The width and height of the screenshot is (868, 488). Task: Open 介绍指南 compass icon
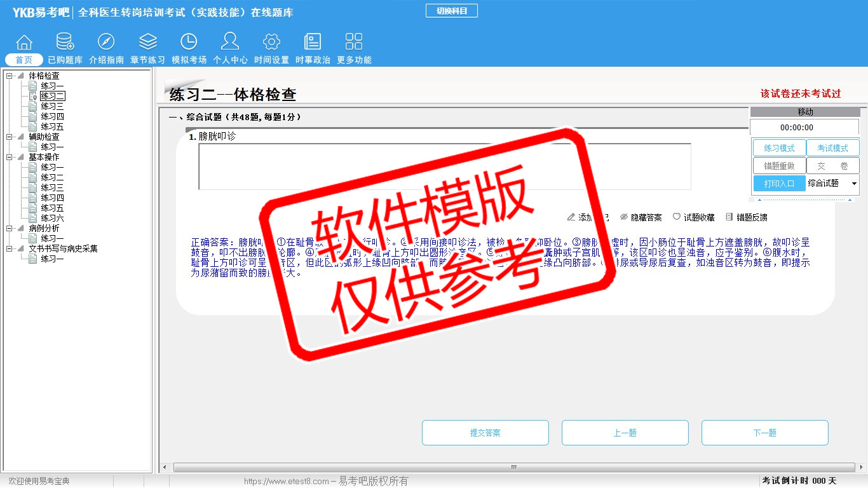106,42
